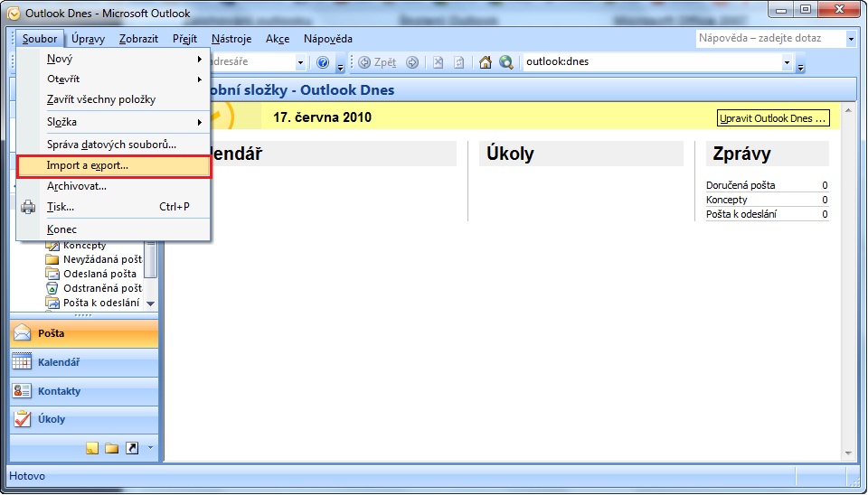
Task: Click the Folder List icon at bottom
Action: (112, 448)
